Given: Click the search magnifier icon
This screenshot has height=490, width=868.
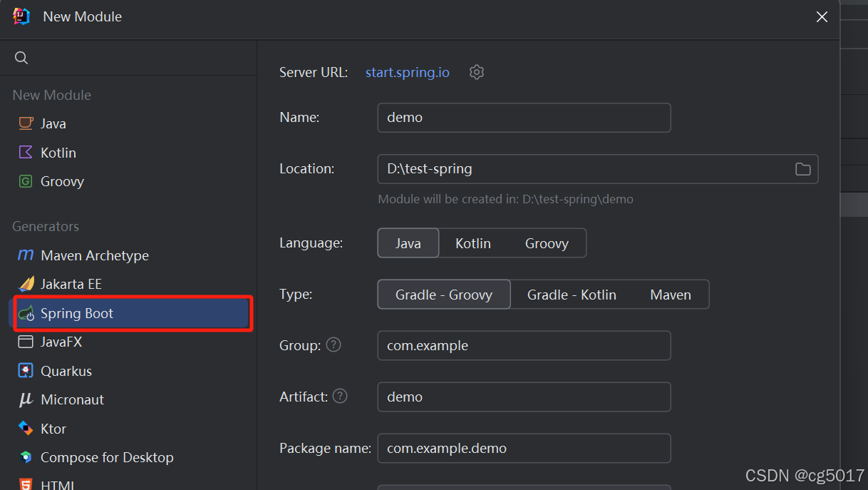Looking at the screenshot, I should click(21, 58).
